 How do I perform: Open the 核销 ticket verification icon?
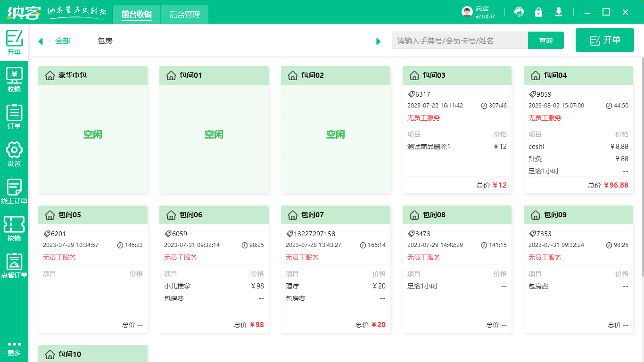(x=14, y=229)
